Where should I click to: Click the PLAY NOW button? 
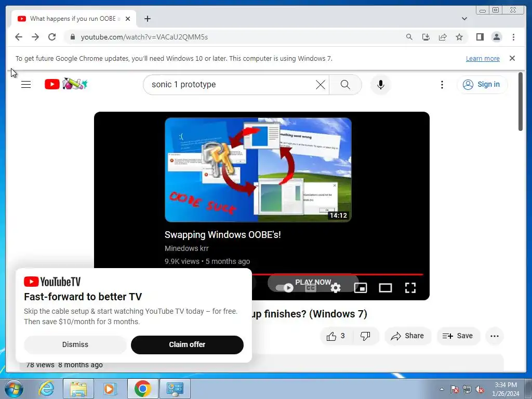coord(313,282)
